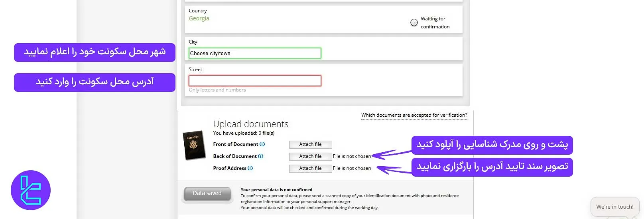Click the purple Persian label beside Street

pyautogui.click(x=95, y=82)
